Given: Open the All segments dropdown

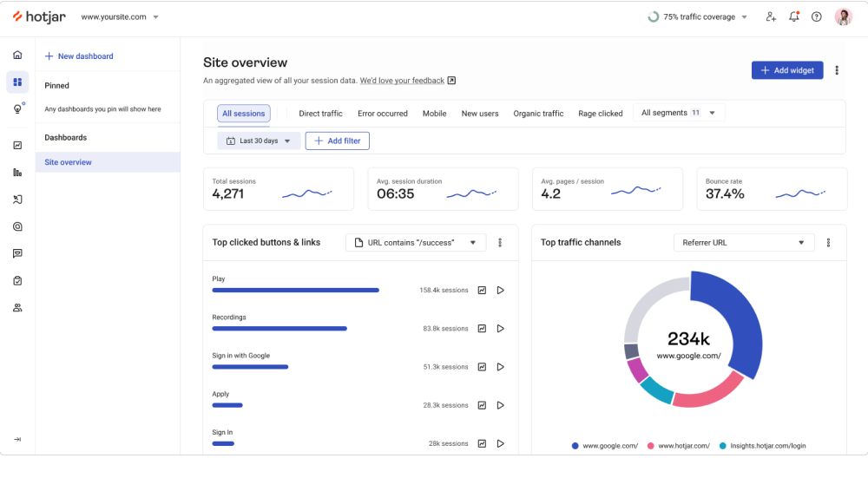Looking at the screenshot, I should (678, 113).
